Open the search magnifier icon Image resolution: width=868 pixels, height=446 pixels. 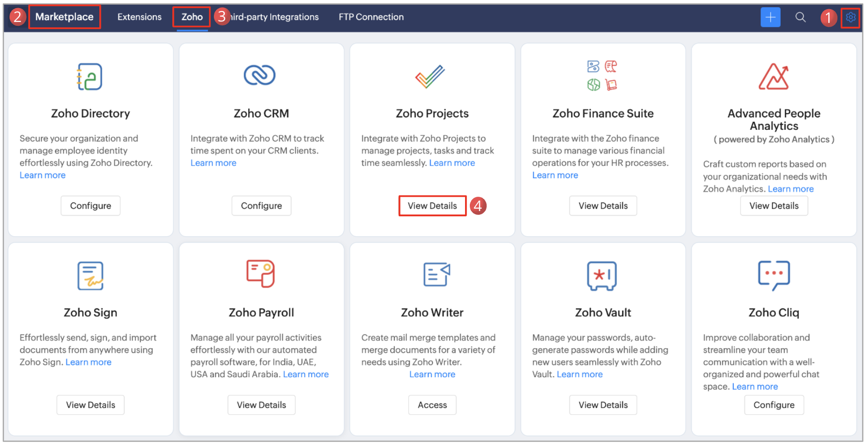point(800,17)
